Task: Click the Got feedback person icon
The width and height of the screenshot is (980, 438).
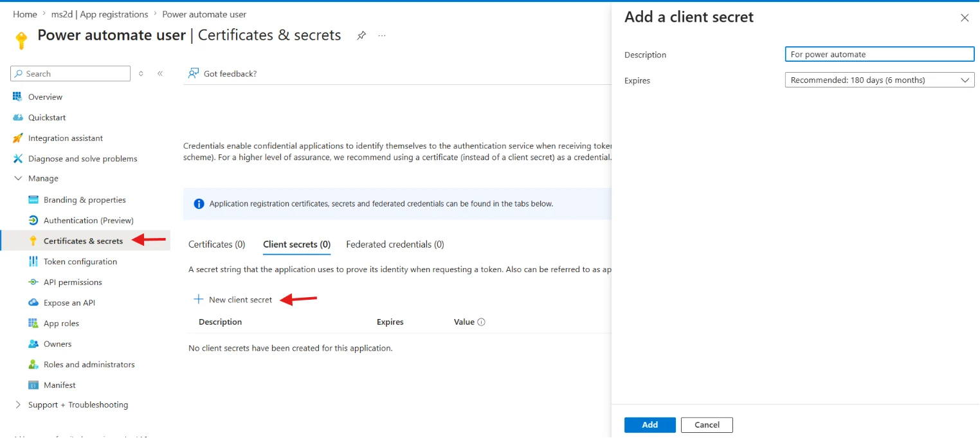Action: point(193,73)
